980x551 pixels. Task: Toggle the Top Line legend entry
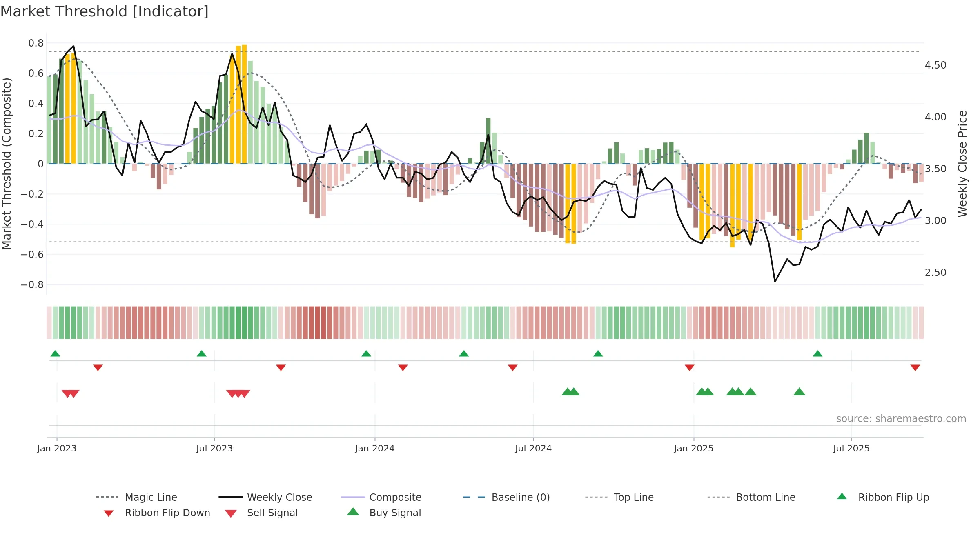click(619, 497)
